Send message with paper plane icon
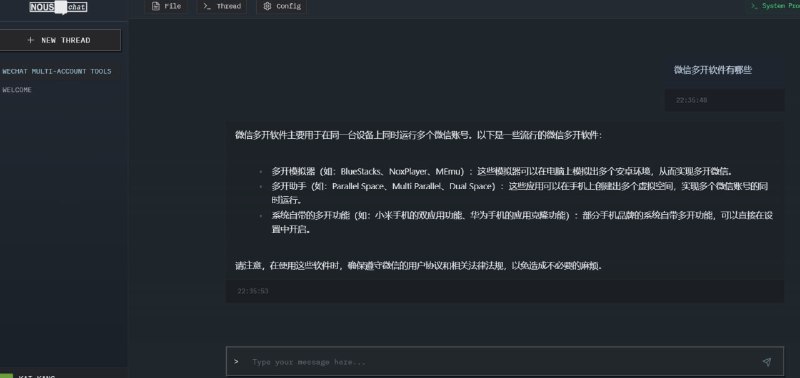The image size is (800, 378). coord(766,362)
